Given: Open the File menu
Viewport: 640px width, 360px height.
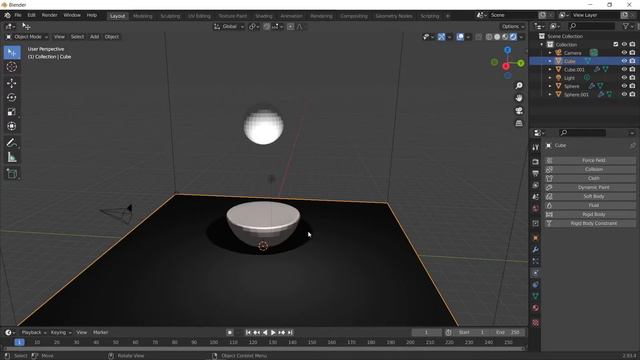Looking at the screenshot, I should 18,15.
